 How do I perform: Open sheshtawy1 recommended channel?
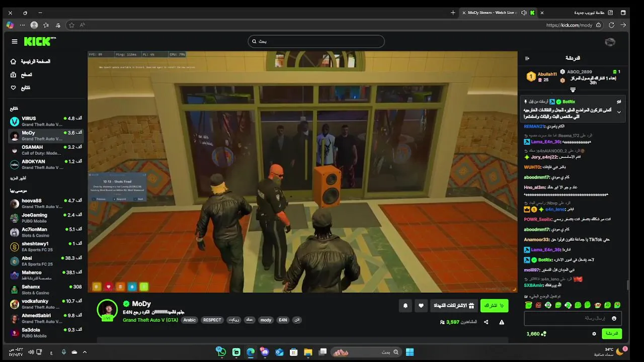tap(46, 246)
